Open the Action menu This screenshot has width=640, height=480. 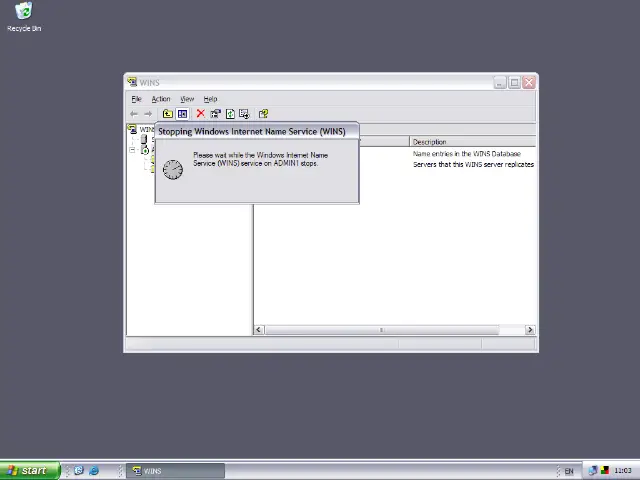161,99
